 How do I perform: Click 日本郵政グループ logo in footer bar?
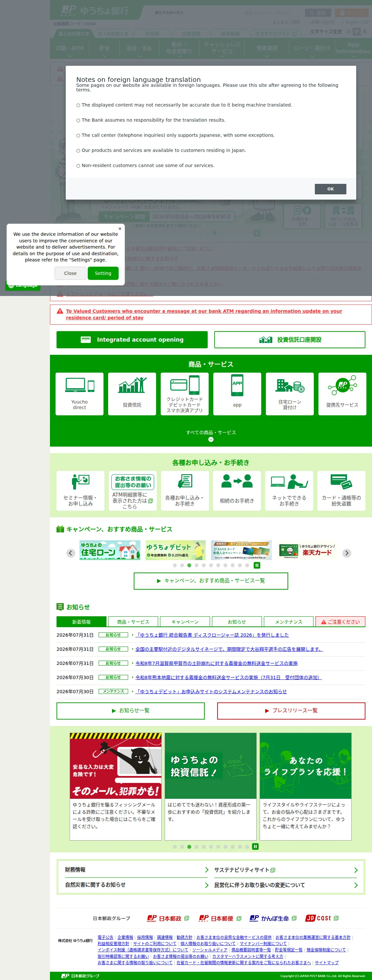pos(80,976)
